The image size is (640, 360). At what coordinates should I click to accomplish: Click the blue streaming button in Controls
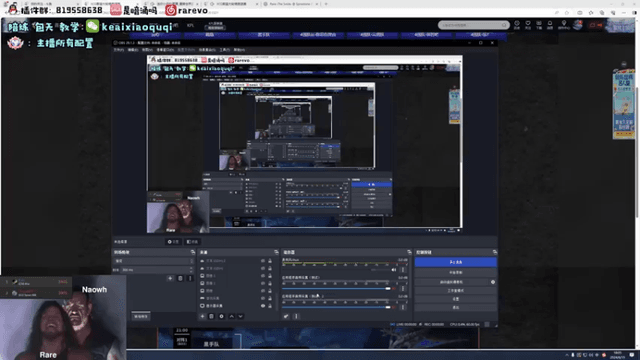pos(456,262)
